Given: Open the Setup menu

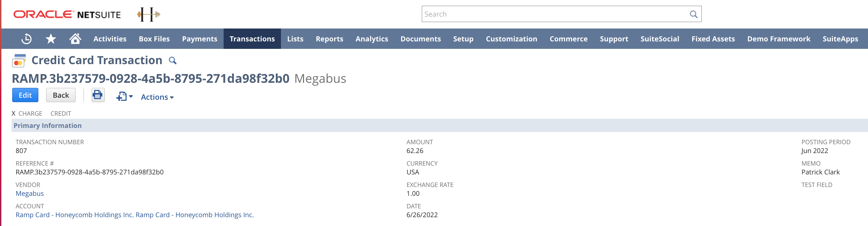Looking at the screenshot, I should [463, 39].
